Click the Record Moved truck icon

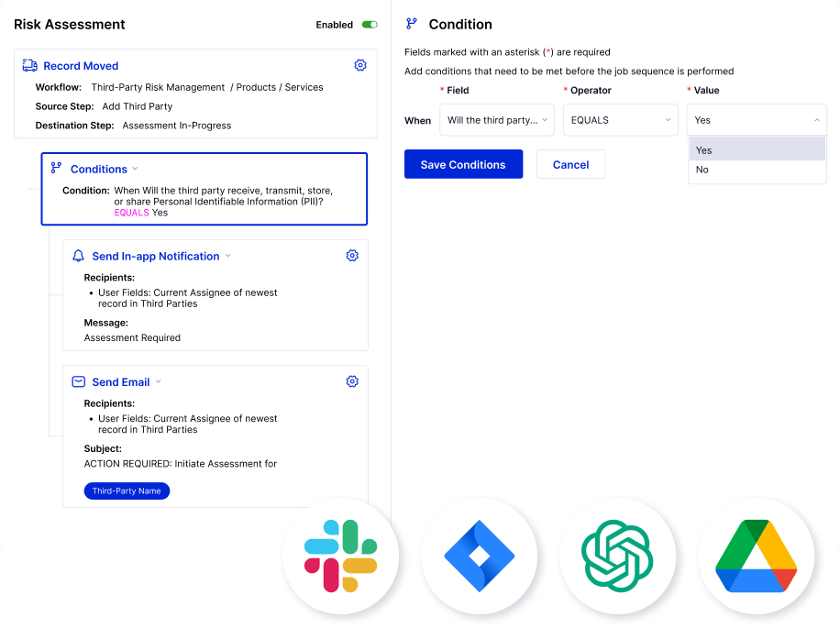click(x=30, y=65)
